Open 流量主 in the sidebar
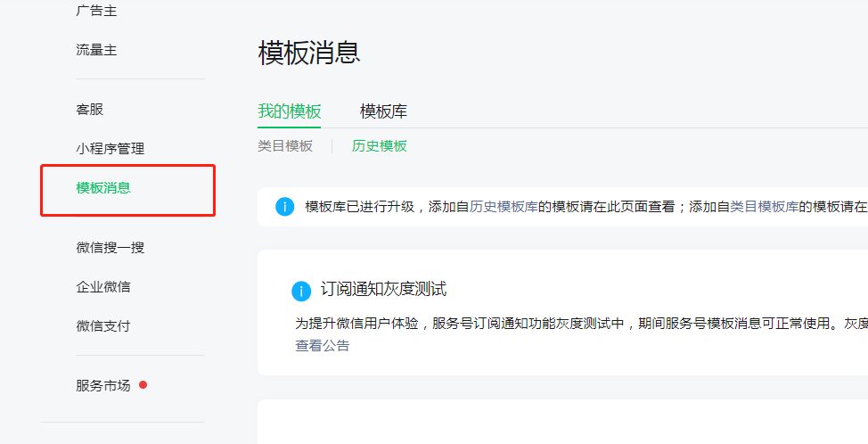The image size is (868, 444). 96,50
